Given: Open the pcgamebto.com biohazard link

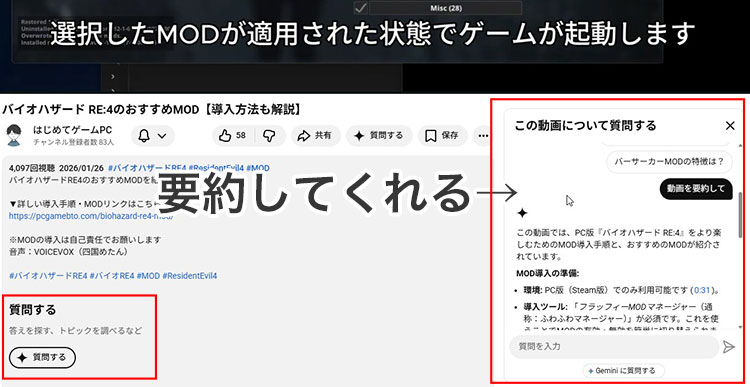Looking at the screenshot, I should pyautogui.click(x=91, y=216).
